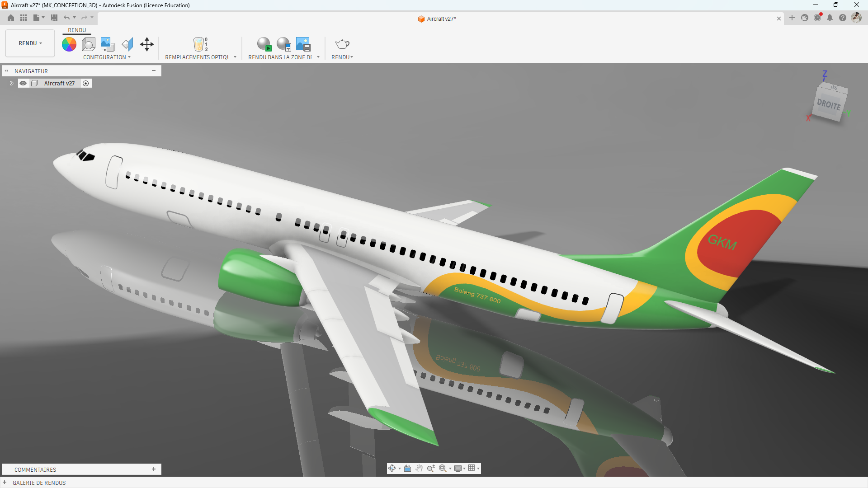This screenshot has width=868, height=488.
Task: Select the Decal image tool
Action: [x=108, y=44]
